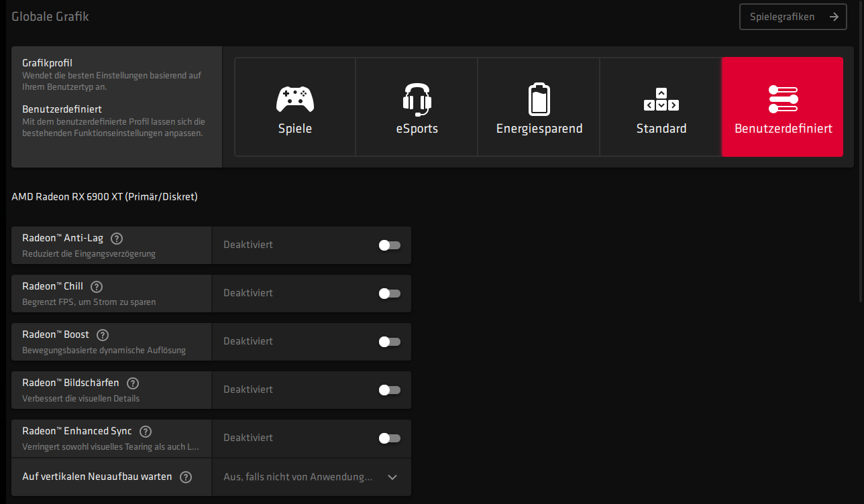Turn on Radeon Boost switch
Image resolution: width=864 pixels, height=504 pixels.
point(389,342)
